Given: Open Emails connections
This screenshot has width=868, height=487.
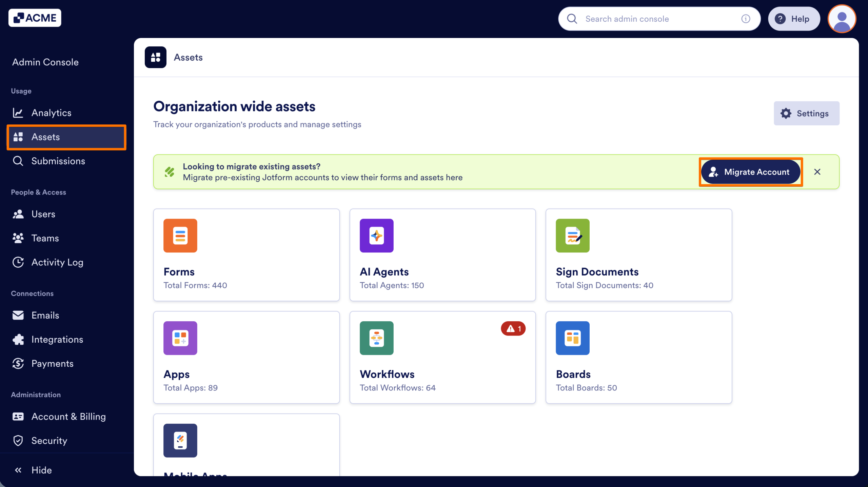Looking at the screenshot, I should [66, 315].
